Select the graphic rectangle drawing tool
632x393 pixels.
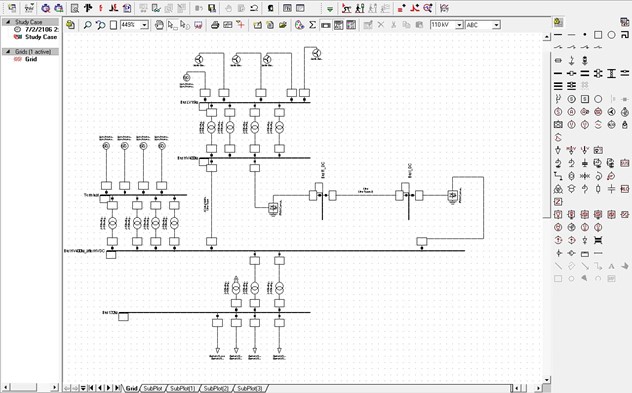558,278
